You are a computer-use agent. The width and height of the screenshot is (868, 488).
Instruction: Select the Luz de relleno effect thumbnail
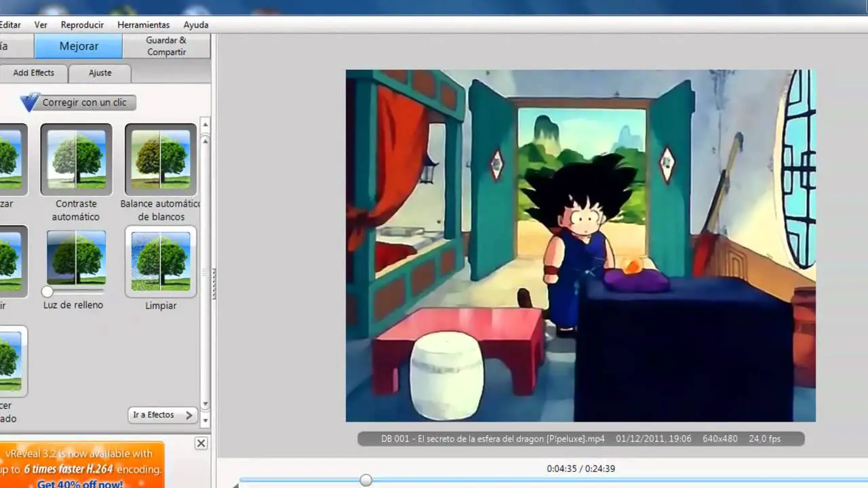click(76, 258)
